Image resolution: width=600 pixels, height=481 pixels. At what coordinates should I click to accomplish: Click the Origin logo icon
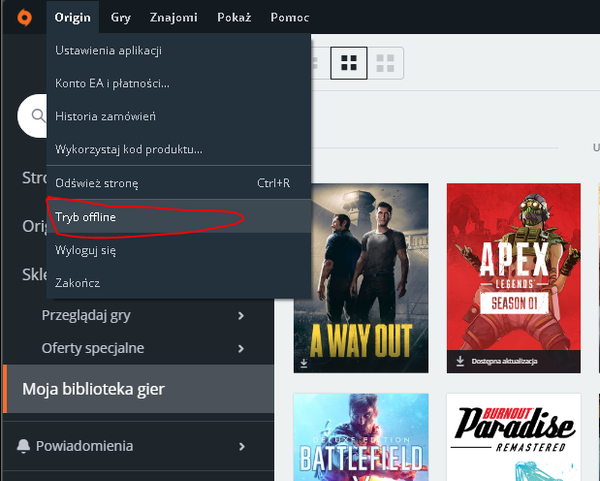coord(21,17)
